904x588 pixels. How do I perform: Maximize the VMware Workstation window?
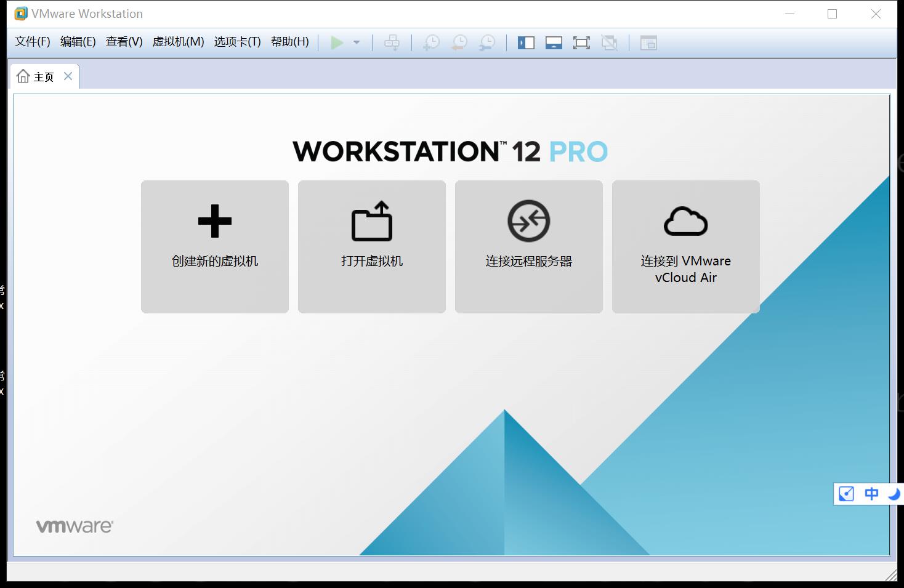pyautogui.click(x=832, y=14)
